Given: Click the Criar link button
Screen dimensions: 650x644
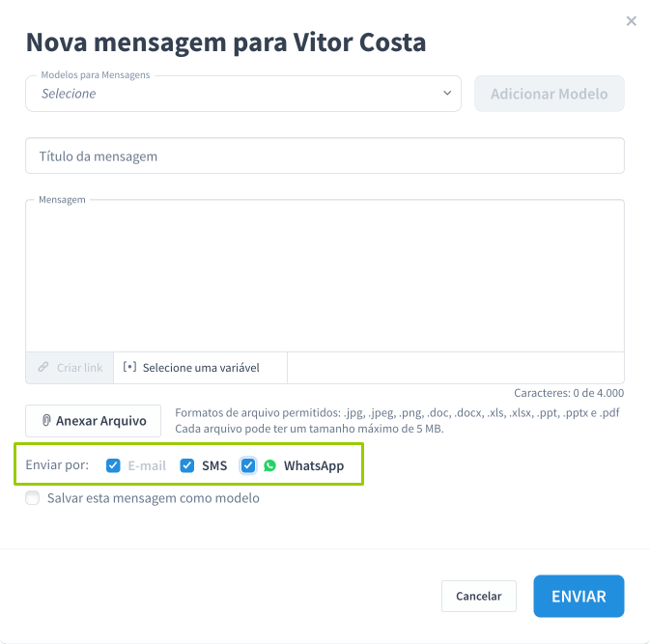Looking at the screenshot, I should pyautogui.click(x=70, y=368).
